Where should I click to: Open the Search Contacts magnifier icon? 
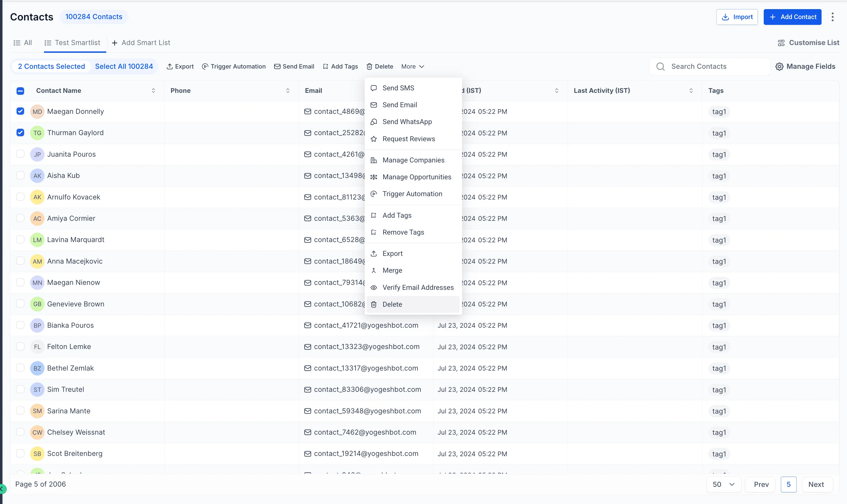pyautogui.click(x=660, y=66)
